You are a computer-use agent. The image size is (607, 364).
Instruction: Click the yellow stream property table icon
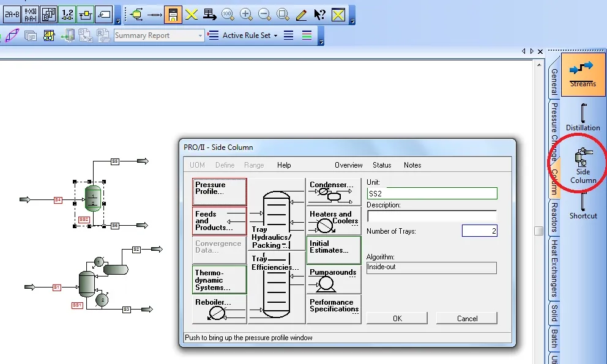tap(49, 35)
